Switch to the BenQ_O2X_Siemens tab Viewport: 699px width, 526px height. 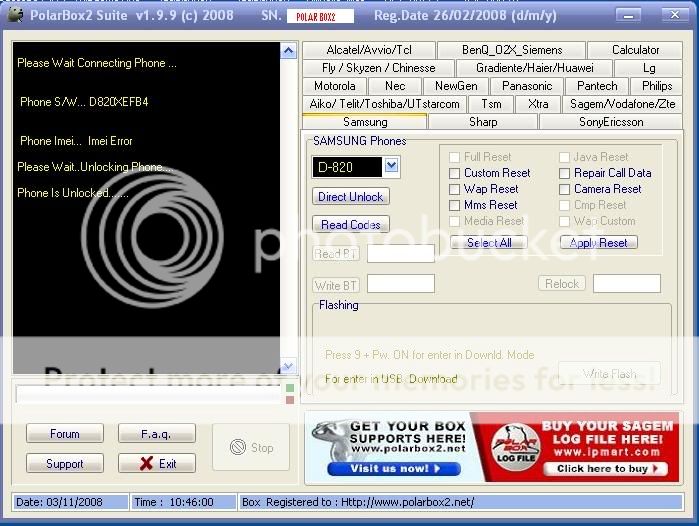(512, 50)
